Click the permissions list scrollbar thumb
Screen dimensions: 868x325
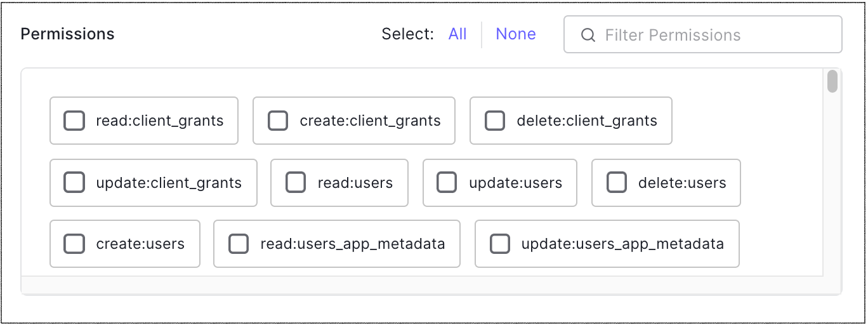tap(832, 82)
